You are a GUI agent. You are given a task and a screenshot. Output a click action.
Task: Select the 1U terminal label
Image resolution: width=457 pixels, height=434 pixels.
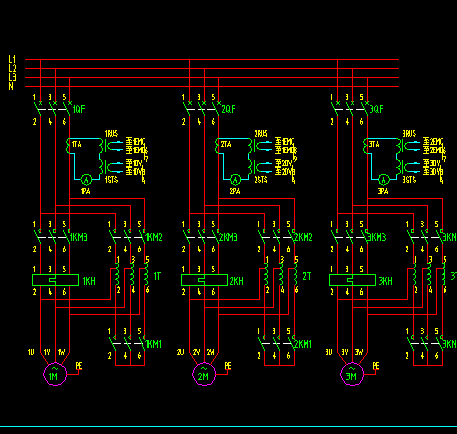(x=31, y=352)
